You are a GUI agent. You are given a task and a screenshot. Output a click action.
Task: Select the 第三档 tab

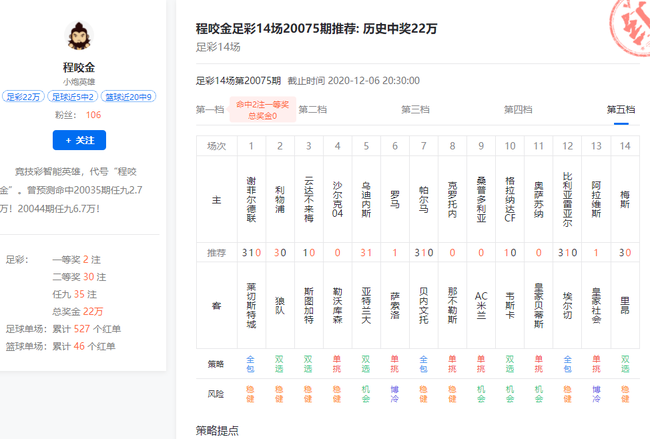coord(416,109)
